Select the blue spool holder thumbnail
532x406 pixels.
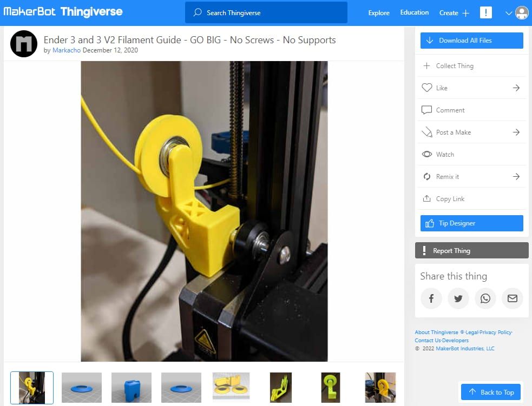(x=82, y=387)
